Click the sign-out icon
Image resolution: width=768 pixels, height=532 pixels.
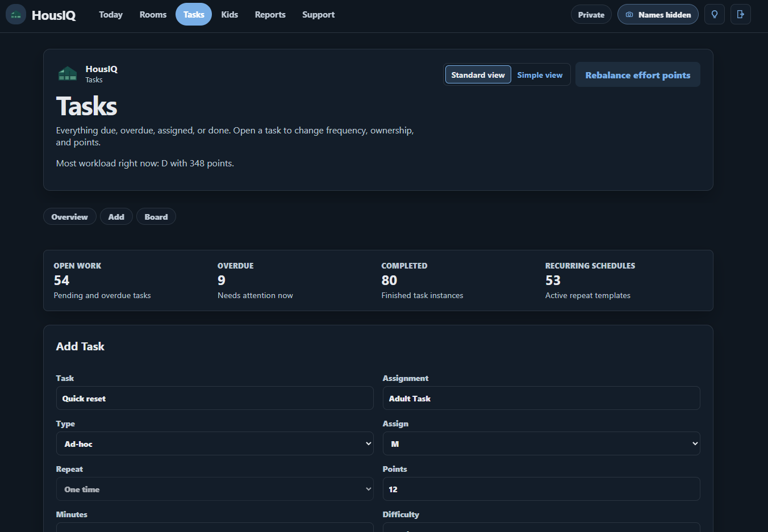740,14
